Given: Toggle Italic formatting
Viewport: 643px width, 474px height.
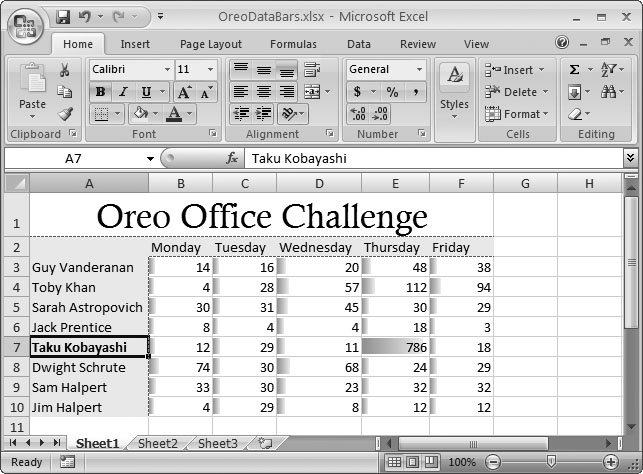Looking at the screenshot, I should tap(123, 92).
